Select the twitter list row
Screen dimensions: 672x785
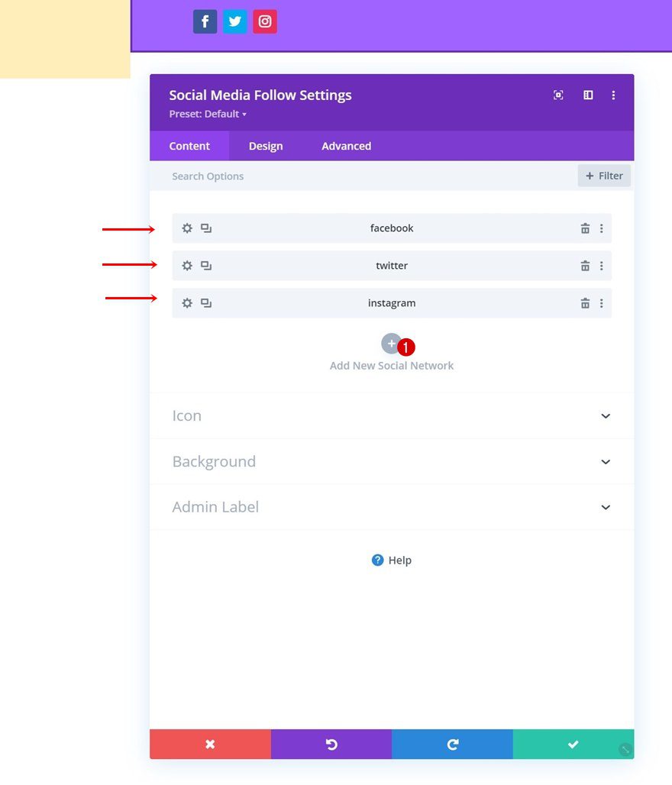click(x=392, y=265)
